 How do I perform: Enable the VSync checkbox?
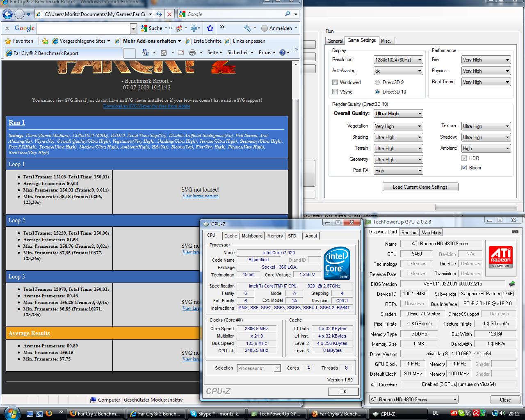335,92
